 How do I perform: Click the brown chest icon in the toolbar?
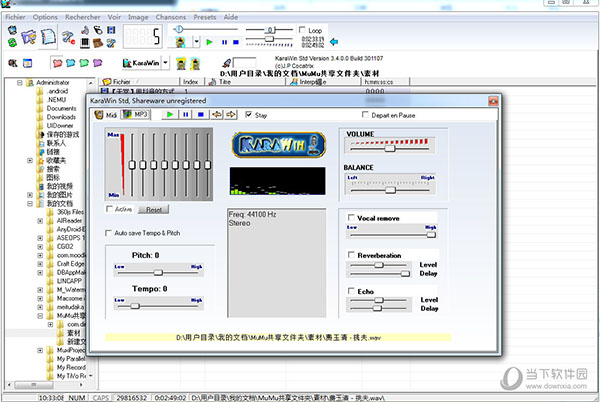pyautogui.click(x=98, y=43)
